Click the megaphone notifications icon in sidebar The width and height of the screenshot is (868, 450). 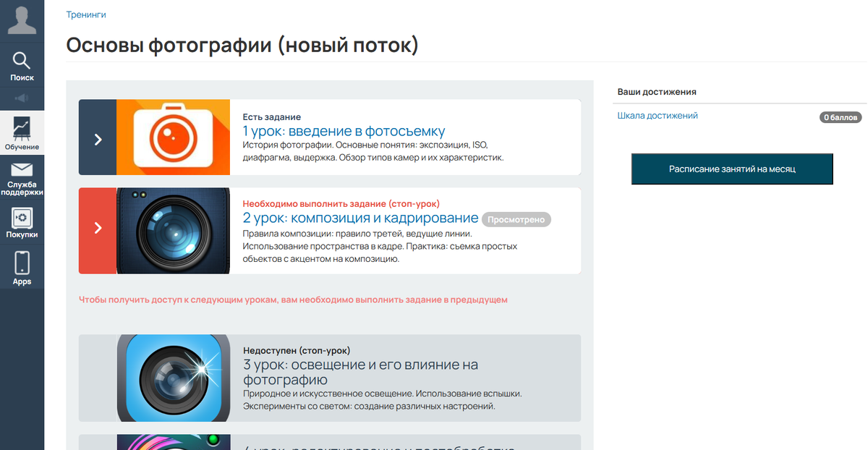22,98
